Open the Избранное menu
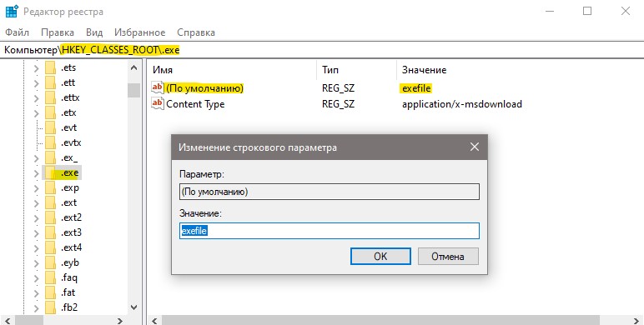 pos(139,32)
